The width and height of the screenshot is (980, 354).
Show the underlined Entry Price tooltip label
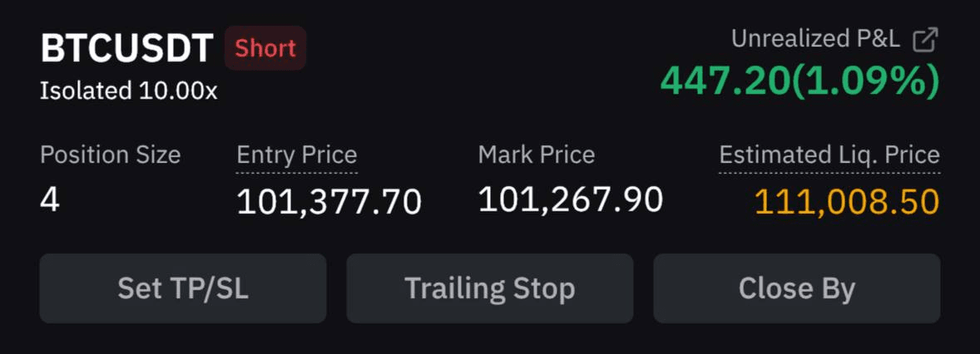[297, 155]
